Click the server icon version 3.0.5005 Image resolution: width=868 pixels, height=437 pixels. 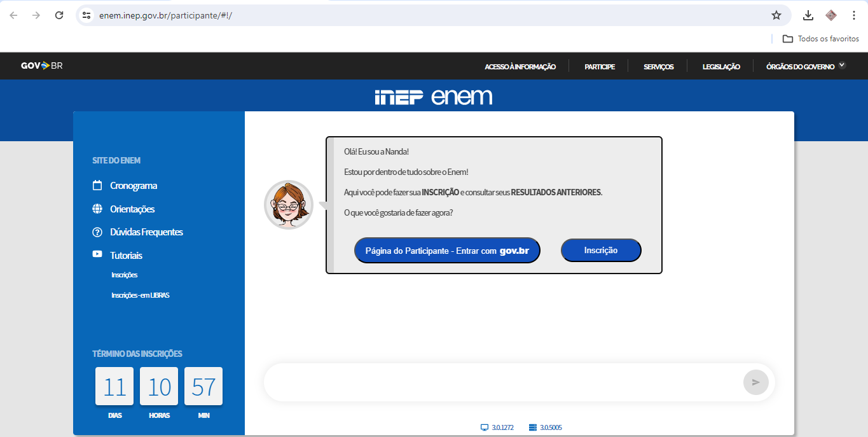coord(533,427)
